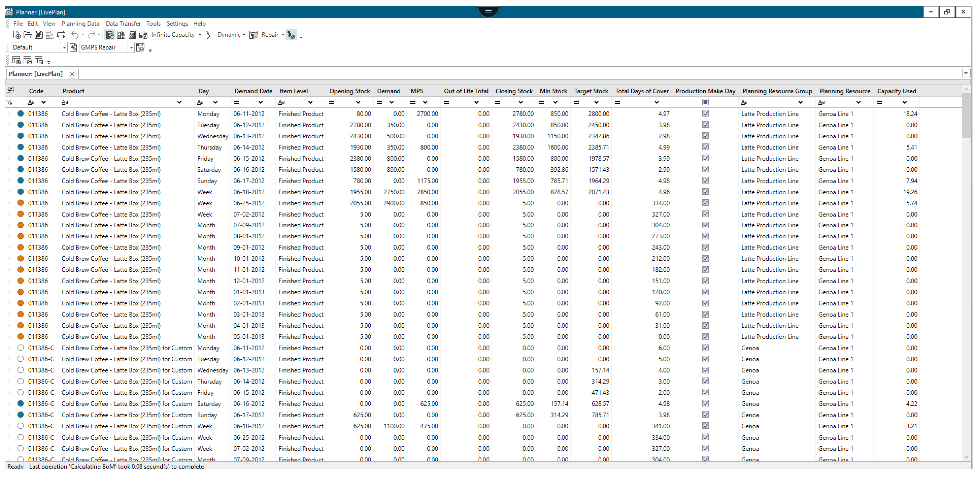The width and height of the screenshot is (980, 477).
Task: Click the open folder icon
Action: (27, 35)
